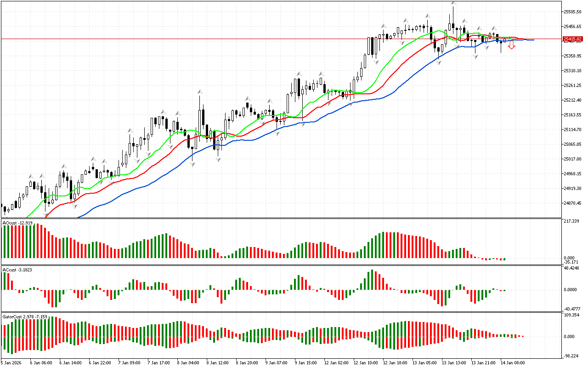The image size is (588, 368).
Task: Click the 14 Jan 08:00 time axis label
Action: click(x=513, y=362)
